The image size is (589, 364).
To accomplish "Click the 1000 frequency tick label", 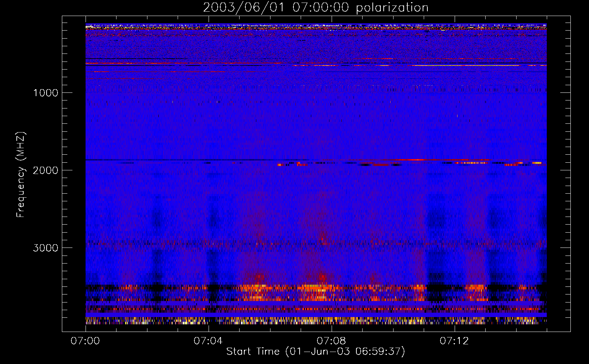I will click(x=46, y=93).
